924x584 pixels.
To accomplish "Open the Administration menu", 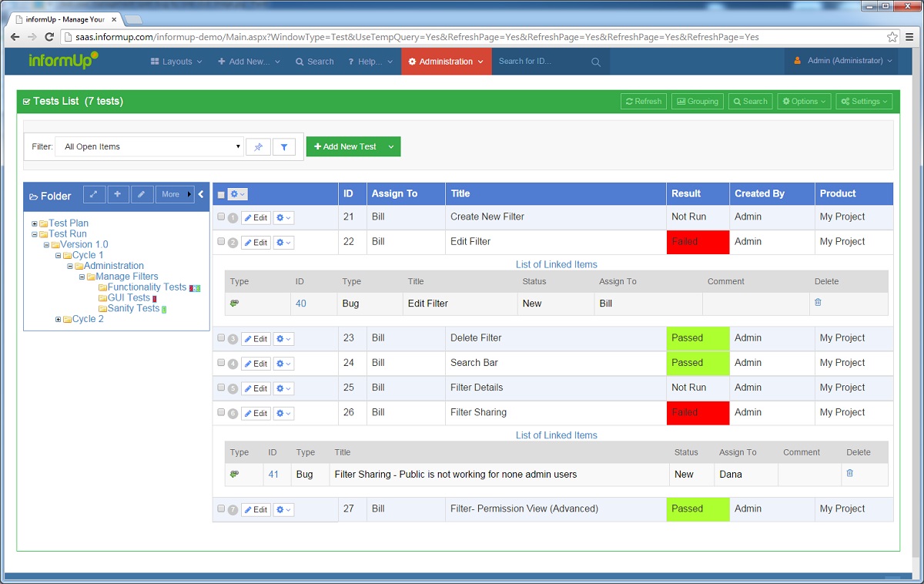I will click(x=446, y=62).
